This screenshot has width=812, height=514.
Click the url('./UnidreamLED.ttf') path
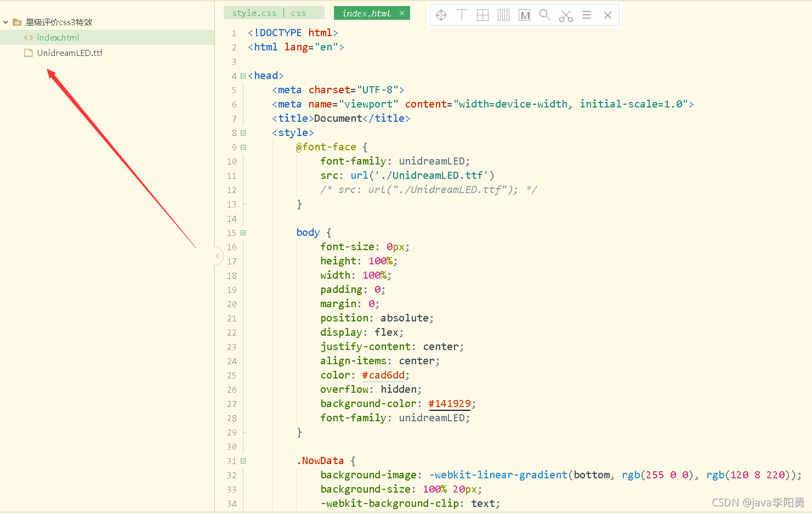422,176
